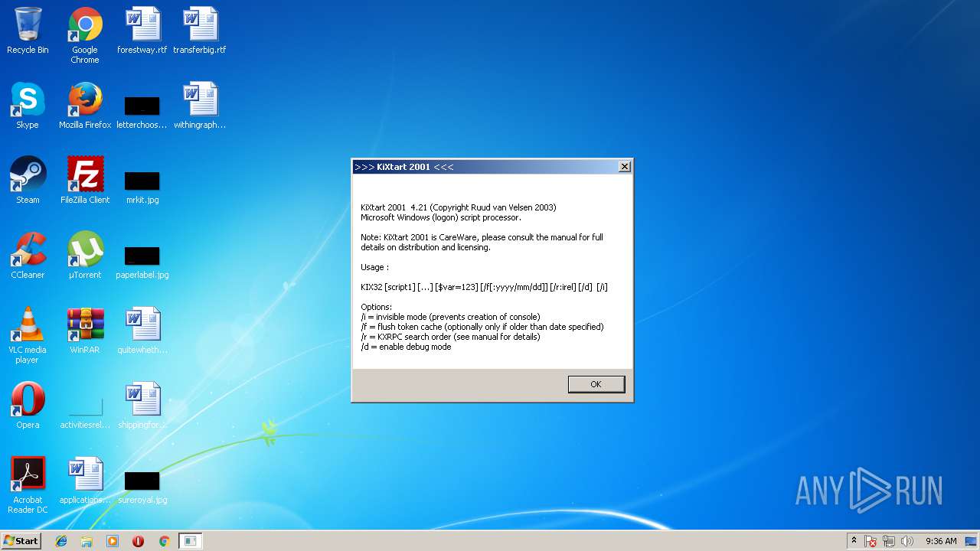Viewport: 980px width, 551px height.
Task: Open the volume speaker tray icon
Action: (907, 541)
